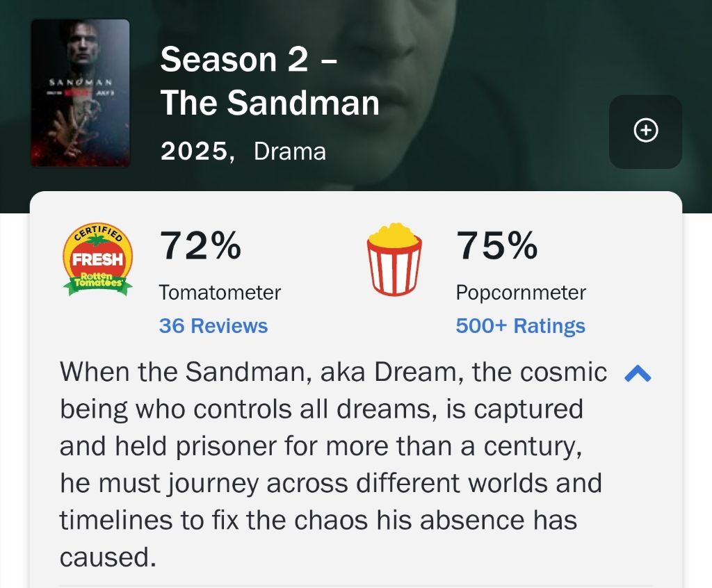Click the 72% Tomatometer score
This screenshot has width=712, height=588.
(200, 246)
